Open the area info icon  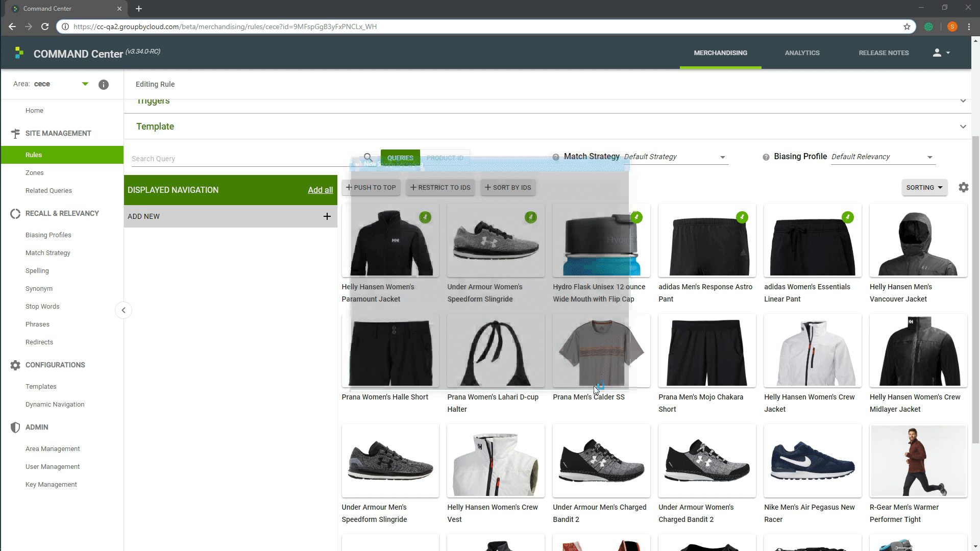tap(104, 85)
